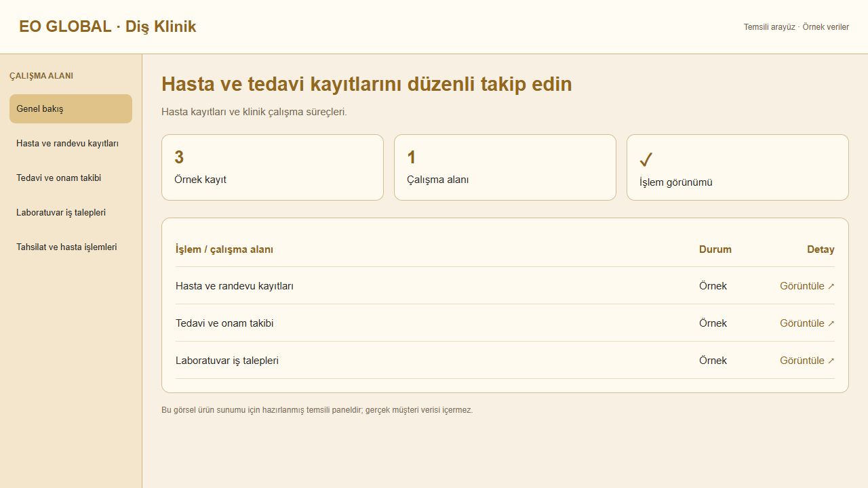
Task: Click the Detay column header
Action: (x=821, y=249)
